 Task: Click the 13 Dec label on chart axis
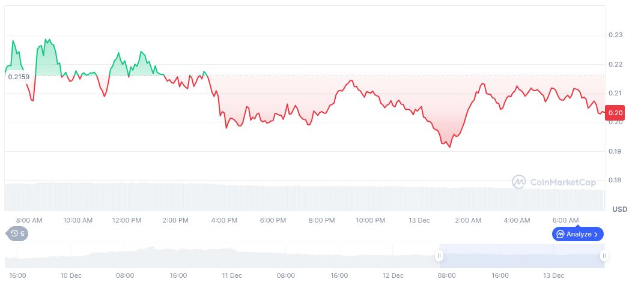point(419,220)
